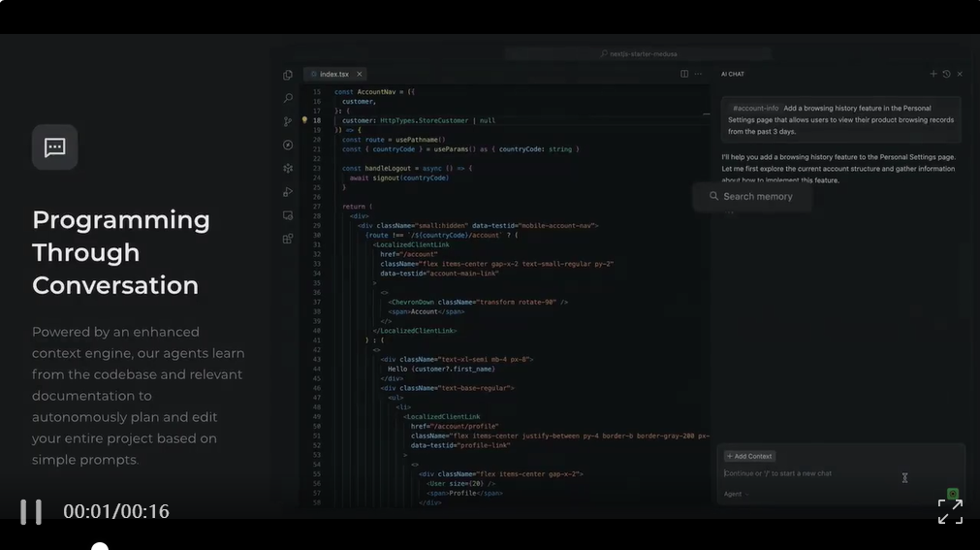The width and height of the screenshot is (980, 550).
Task: Click 'data-testid="profile-link"' on line 52
Action: 460,445
